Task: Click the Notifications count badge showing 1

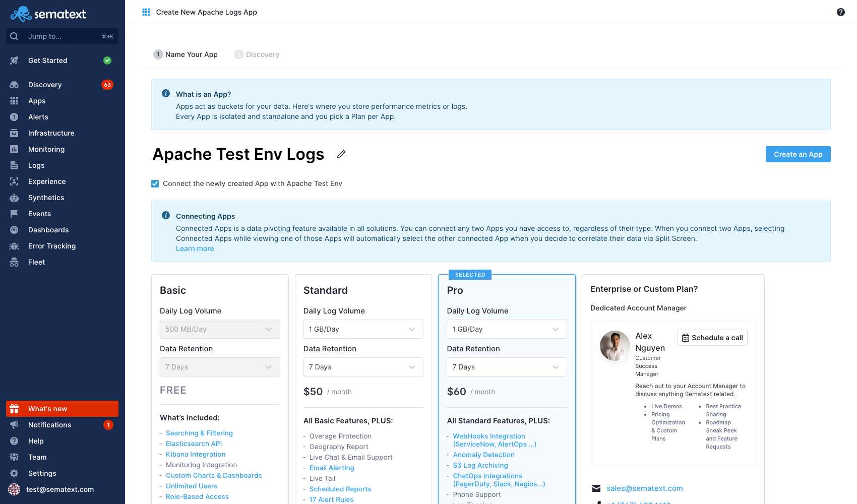Action: (x=108, y=425)
